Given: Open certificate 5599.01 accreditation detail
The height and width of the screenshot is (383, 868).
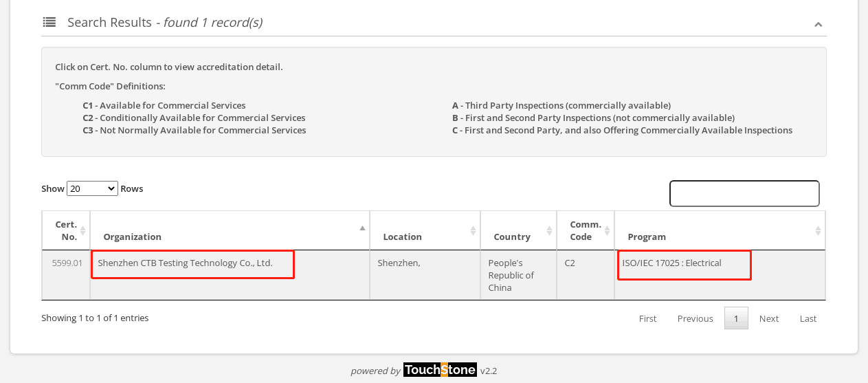Looking at the screenshot, I should [x=67, y=263].
